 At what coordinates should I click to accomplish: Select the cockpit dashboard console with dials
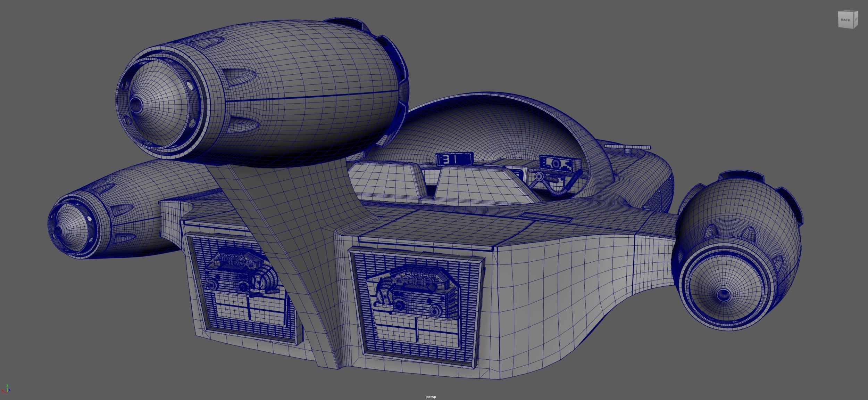(x=560, y=163)
